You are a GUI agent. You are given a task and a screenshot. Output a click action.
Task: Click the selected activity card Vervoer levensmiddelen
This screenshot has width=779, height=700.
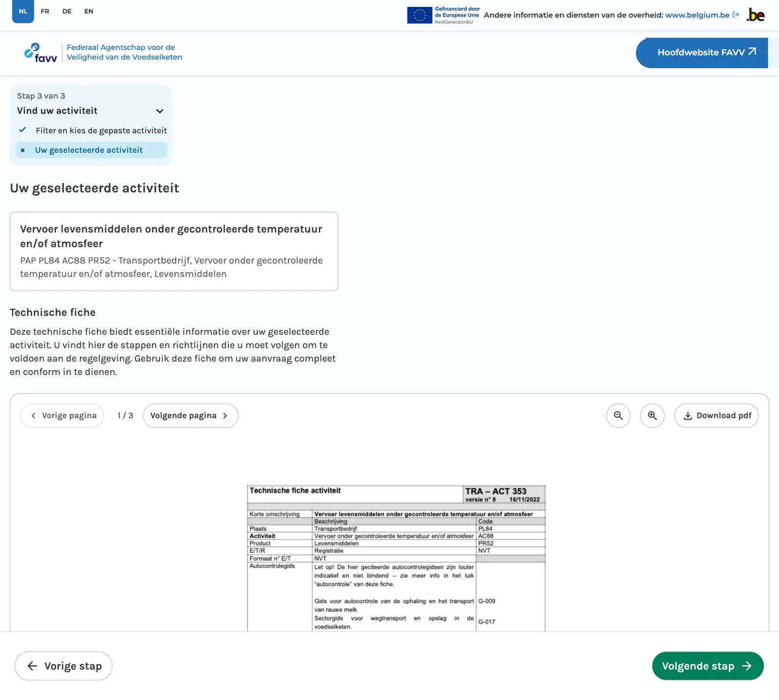tap(174, 251)
